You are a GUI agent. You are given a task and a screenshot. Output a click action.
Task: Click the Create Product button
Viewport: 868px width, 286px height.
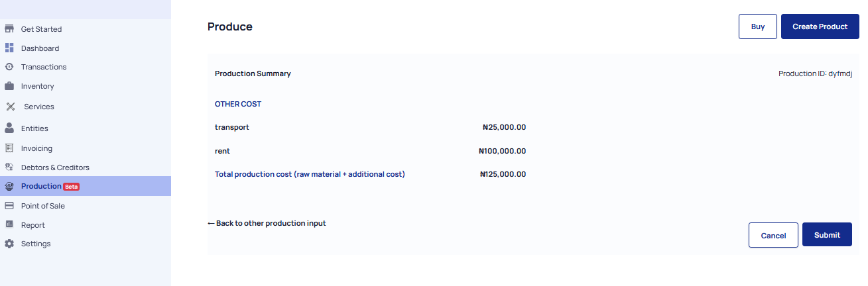point(820,26)
